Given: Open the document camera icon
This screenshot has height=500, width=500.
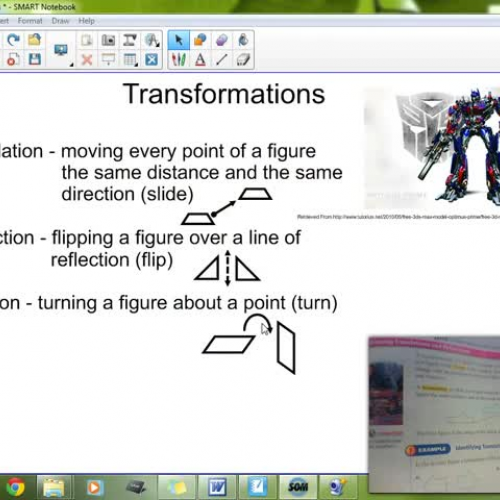Looking at the screenshot, I should 130,40.
